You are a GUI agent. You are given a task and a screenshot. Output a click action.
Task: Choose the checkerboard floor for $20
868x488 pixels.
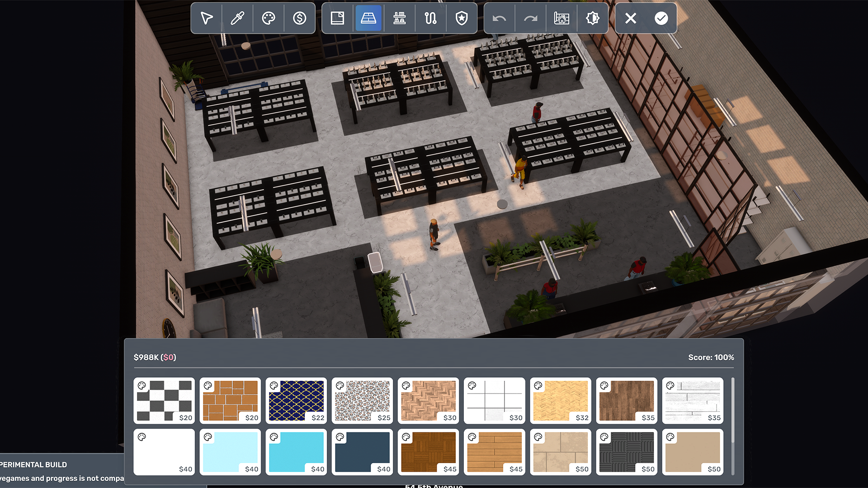click(x=164, y=400)
